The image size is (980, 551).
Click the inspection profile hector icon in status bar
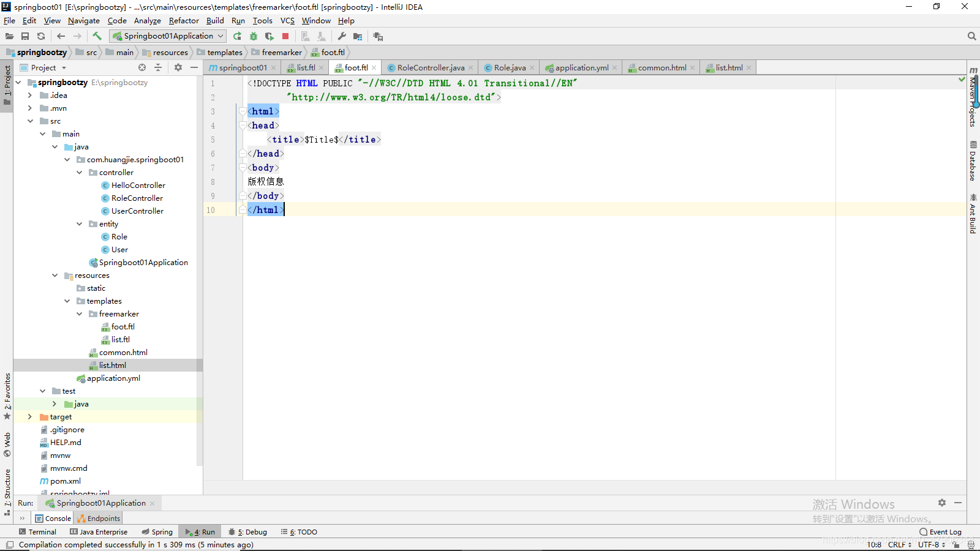[x=971, y=544]
